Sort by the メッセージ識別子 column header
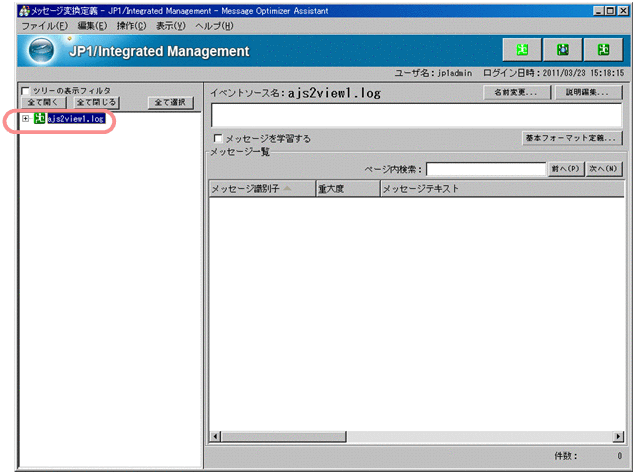Screen dimensions: 636x475 260,187
